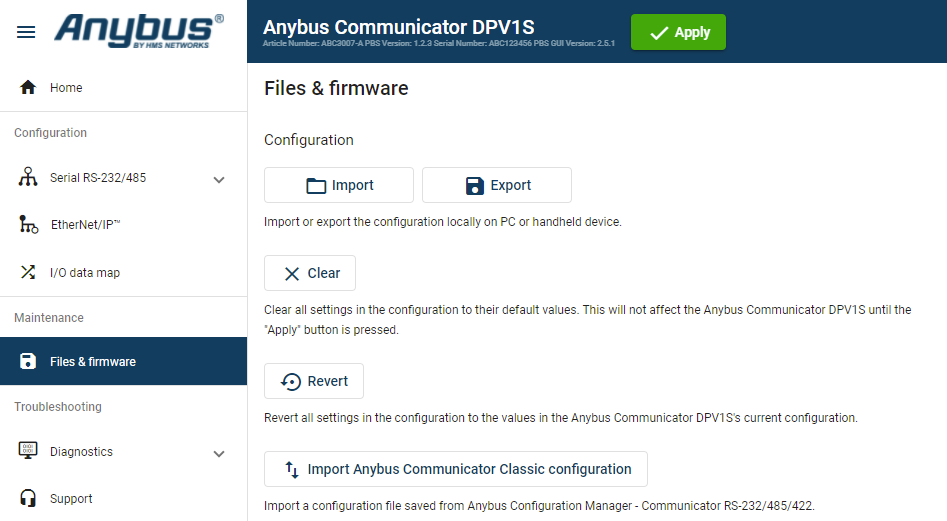Apply the configuration with the green button
Viewport: 947px width, 521px height.
click(x=678, y=32)
